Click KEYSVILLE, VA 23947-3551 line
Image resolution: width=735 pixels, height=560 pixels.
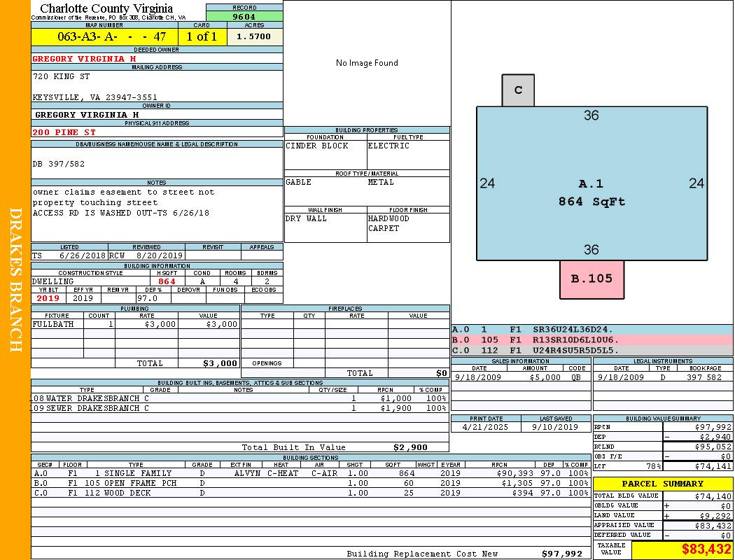pyautogui.click(x=94, y=97)
